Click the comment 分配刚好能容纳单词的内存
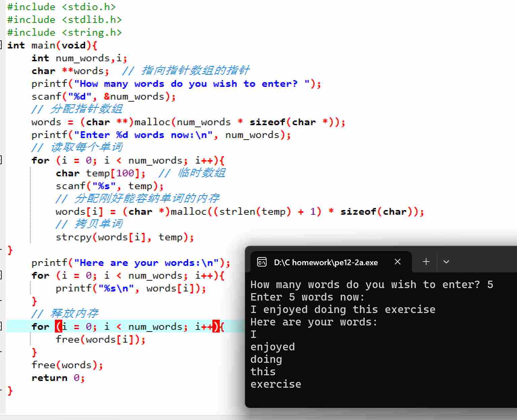 tap(137, 199)
